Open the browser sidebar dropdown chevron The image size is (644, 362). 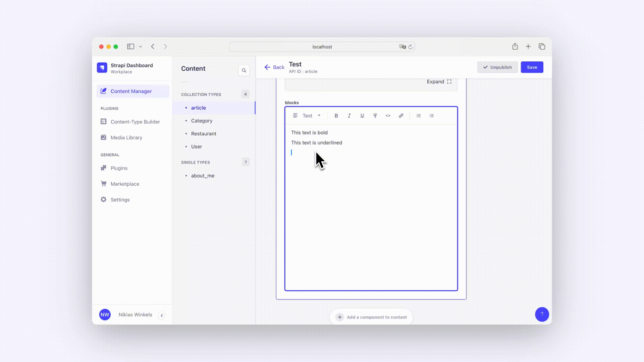tap(141, 47)
